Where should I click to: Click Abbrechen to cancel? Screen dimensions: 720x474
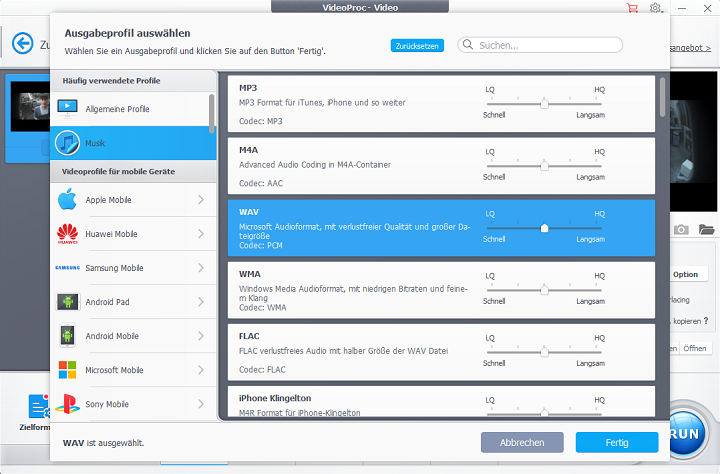[x=522, y=442]
